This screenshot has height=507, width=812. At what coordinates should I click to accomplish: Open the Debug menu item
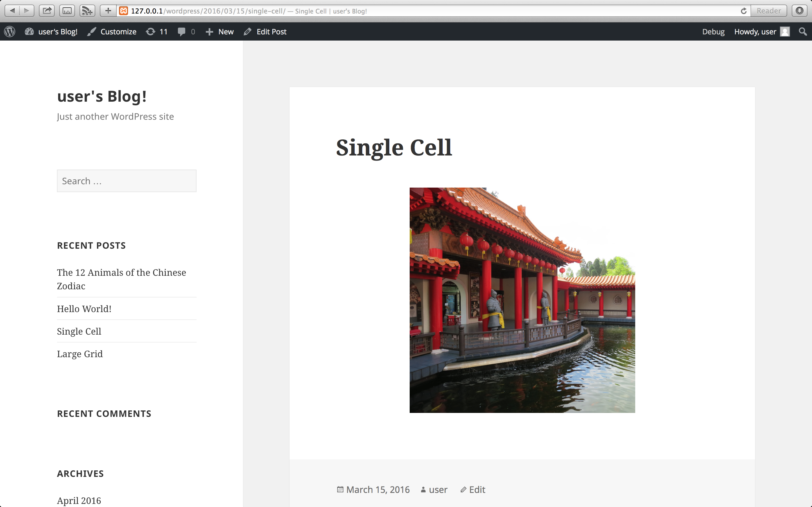coord(713,31)
